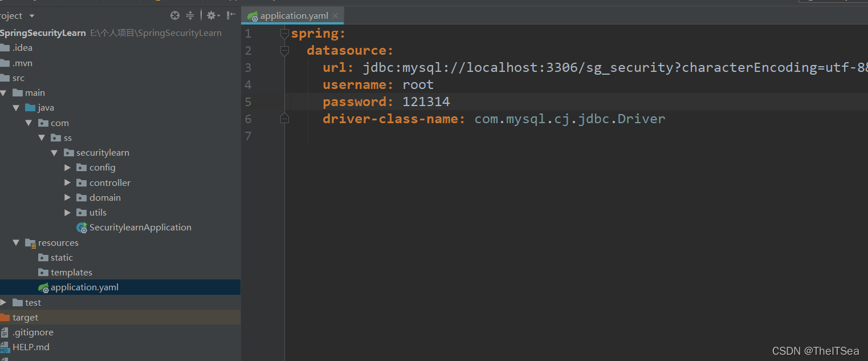The width and height of the screenshot is (868, 361).
Task: Select application.yaml in the project tree
Action: (84, 287)
